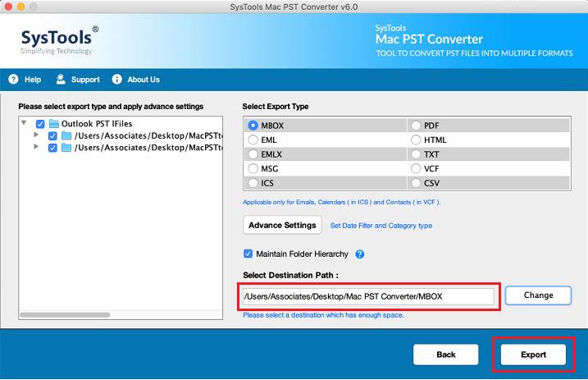Click the Outlook PST IFiles folder icon
The image size is (588, 380).
pyautogui.click(x=54, y=124)
